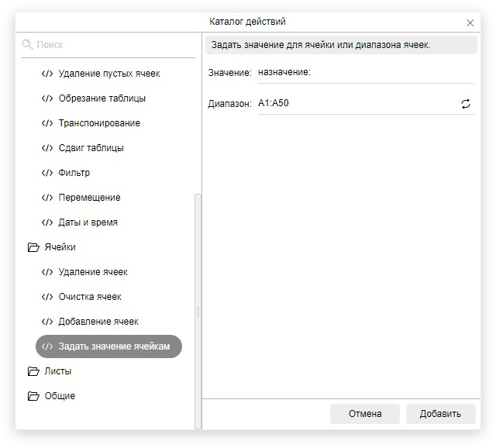Click the action list vertical scrollbar
Viewport: 496px width, 448px height.
198,310
